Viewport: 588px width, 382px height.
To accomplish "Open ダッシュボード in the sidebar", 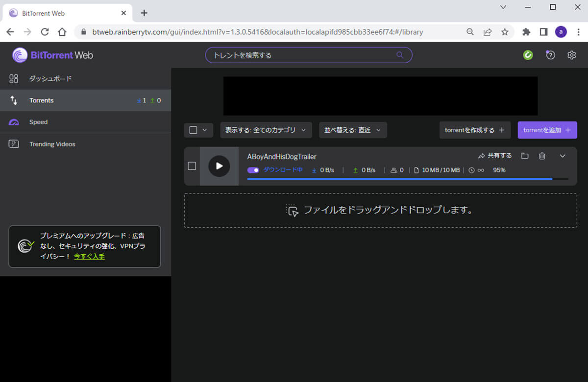I will pyautogui.click(x=85, y=79).
